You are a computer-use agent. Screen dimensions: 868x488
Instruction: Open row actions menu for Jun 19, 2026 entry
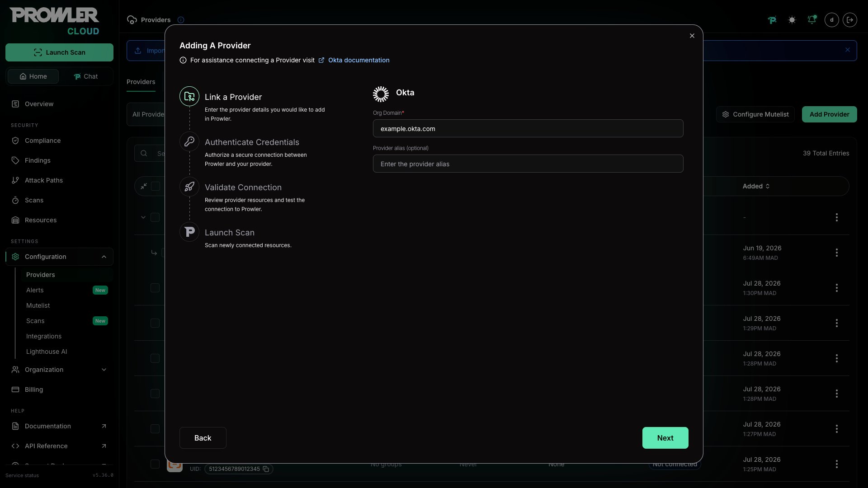pos(837,253)
